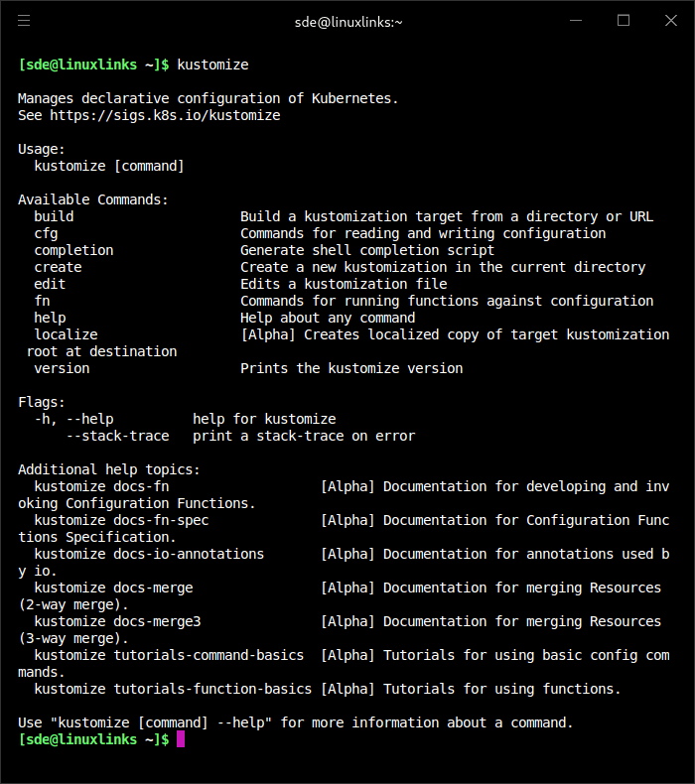Click 'Commands for reading and writing configuration'

(x=423, y=233)
